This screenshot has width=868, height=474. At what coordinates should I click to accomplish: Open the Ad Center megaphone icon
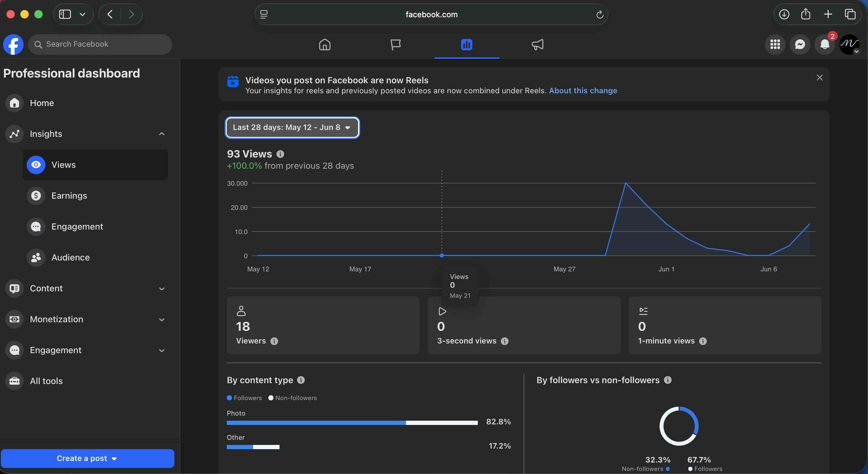click(538, 45)
